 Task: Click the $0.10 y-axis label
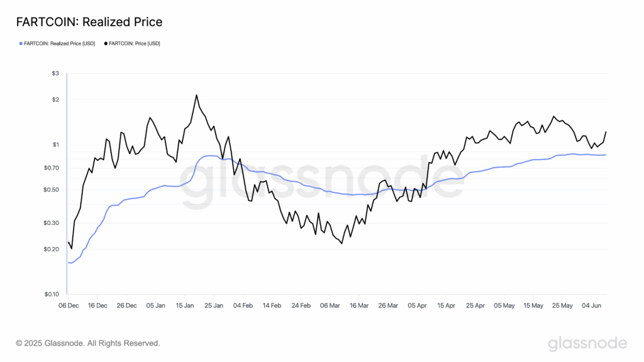pyautogui.click(x=52, y=294)
